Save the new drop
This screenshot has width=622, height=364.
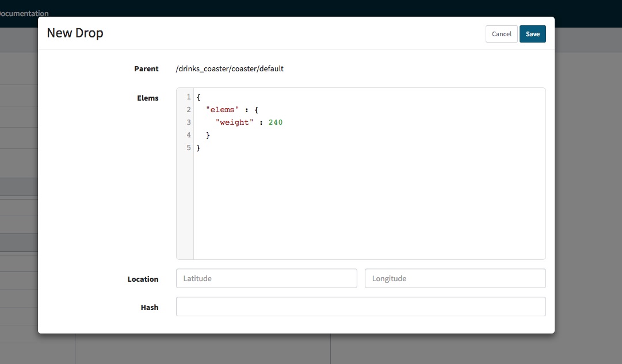tap(532, 34)
